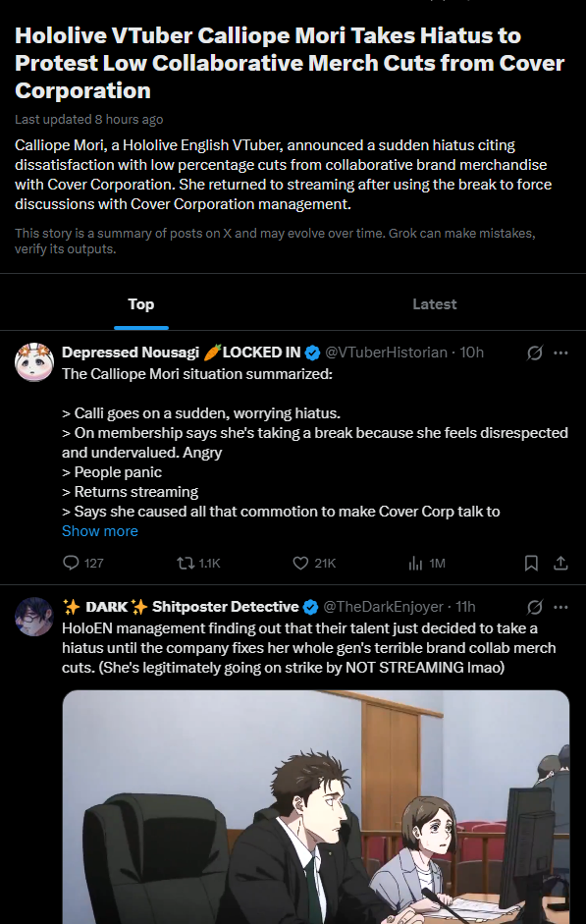Open more options on TheDarkEnjoyer post
Viewport: 586px width, 924px height.
coord(561,607)
